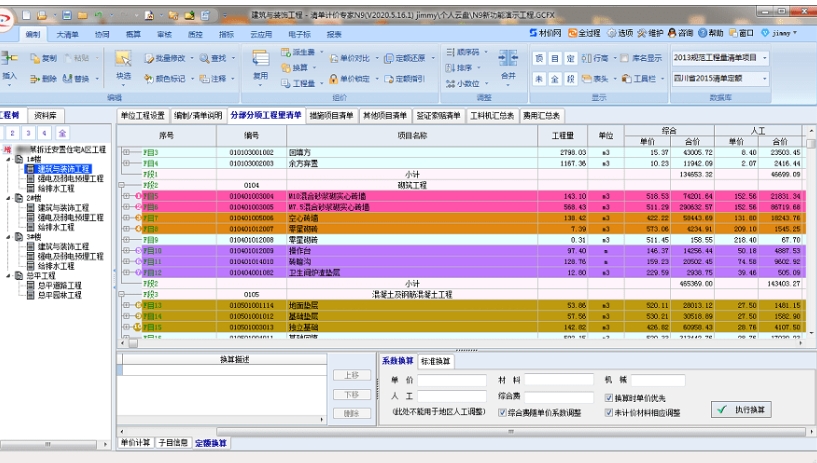817x463 pixels.
Task: Click the 查找 (Find) magnifier icon
Action: 204,58
